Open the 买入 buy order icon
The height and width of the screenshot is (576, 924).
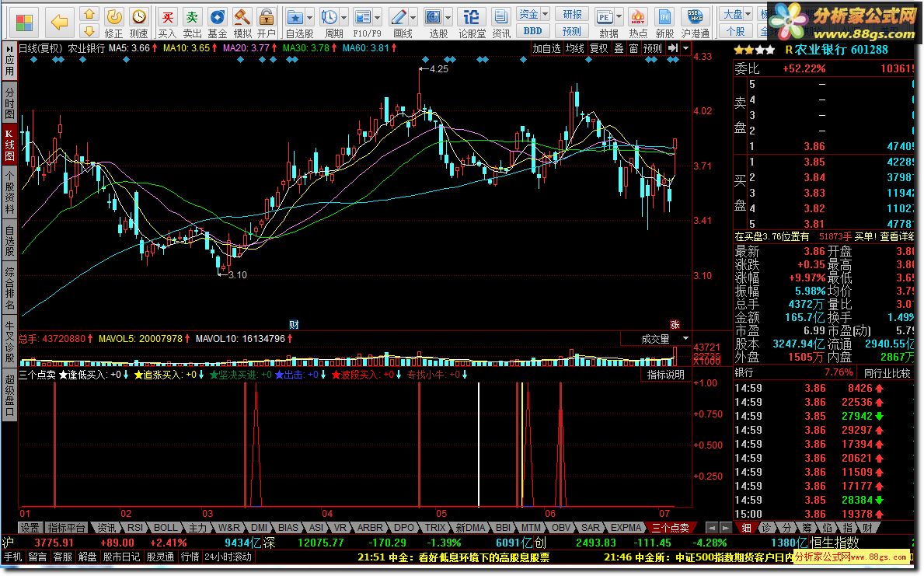tap(167, 23)
